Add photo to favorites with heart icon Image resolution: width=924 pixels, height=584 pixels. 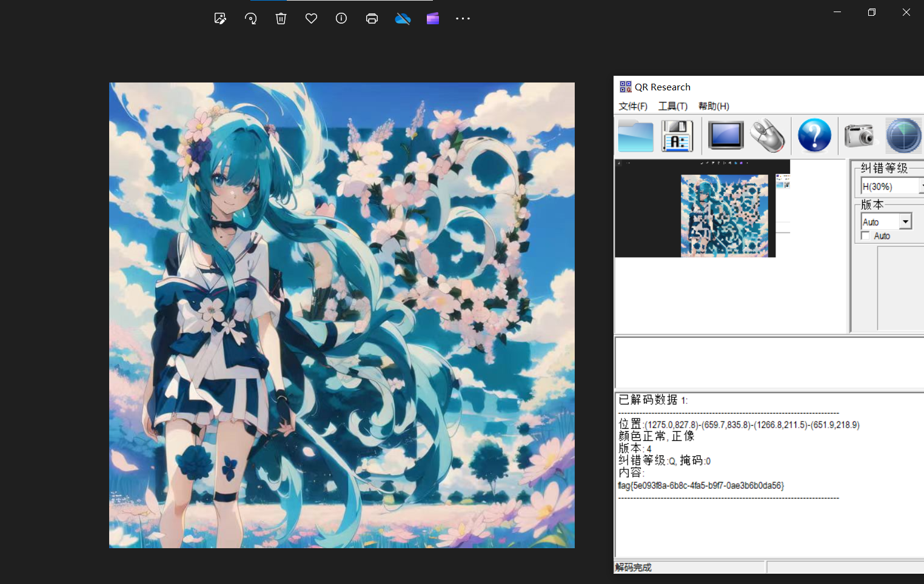311,19
